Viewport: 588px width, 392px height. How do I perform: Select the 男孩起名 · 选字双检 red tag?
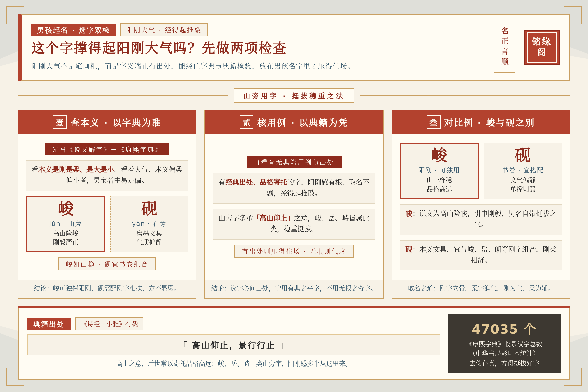pos(73,30)
